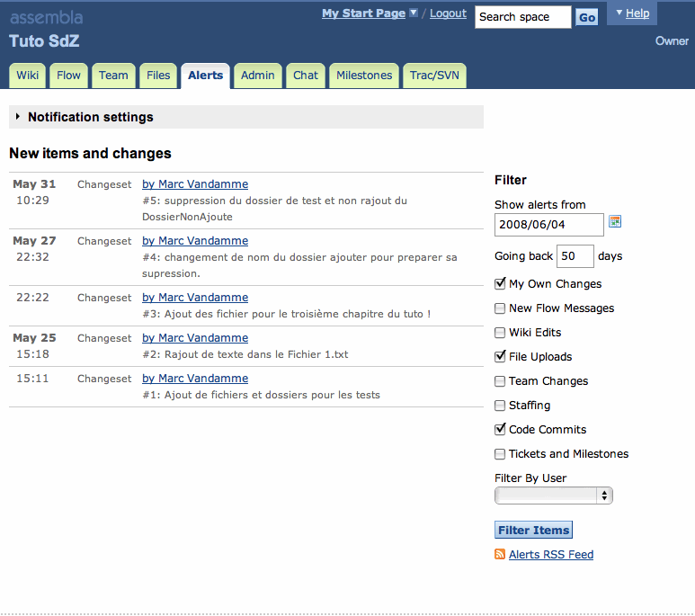This screenshot has width=695, height=616.
Task: Click the Go search button
Action: click(586, 17)
